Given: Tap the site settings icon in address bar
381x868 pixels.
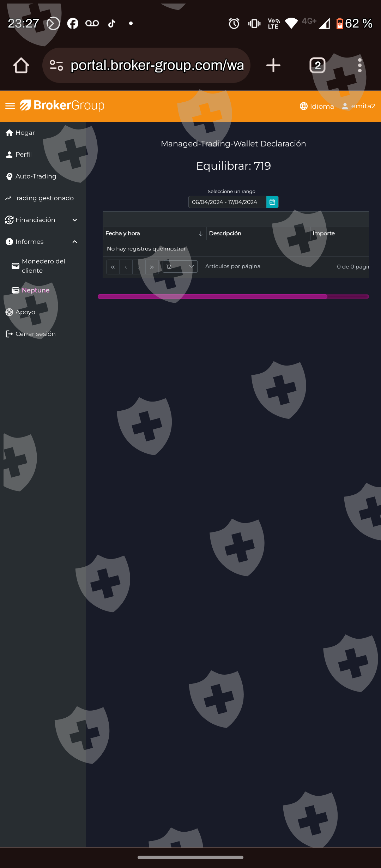Looking at the screenshot, I should tap(56, 66).
